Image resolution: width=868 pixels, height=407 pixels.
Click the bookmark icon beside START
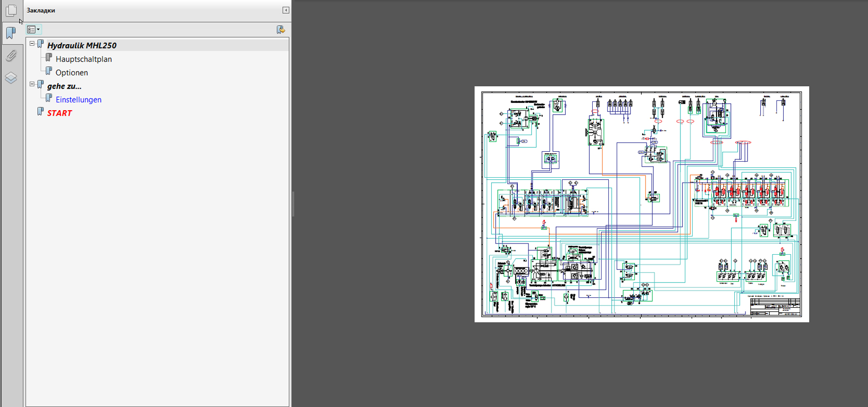(x=41, y=112)
